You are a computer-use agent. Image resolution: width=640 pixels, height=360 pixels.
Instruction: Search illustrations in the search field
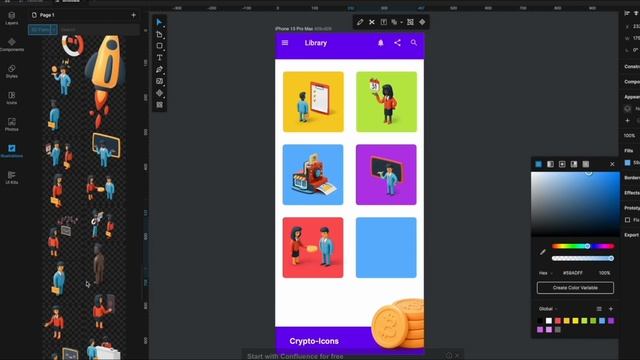[98, 30]
